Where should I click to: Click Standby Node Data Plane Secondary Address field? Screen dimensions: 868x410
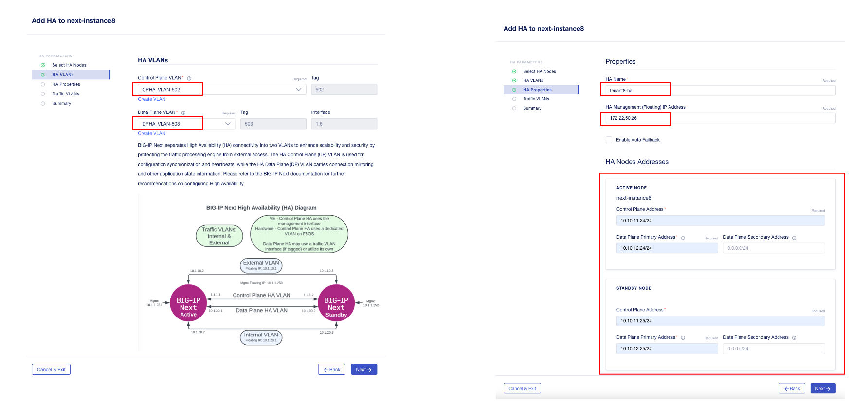pyautogui.click(x=774, y=349)
